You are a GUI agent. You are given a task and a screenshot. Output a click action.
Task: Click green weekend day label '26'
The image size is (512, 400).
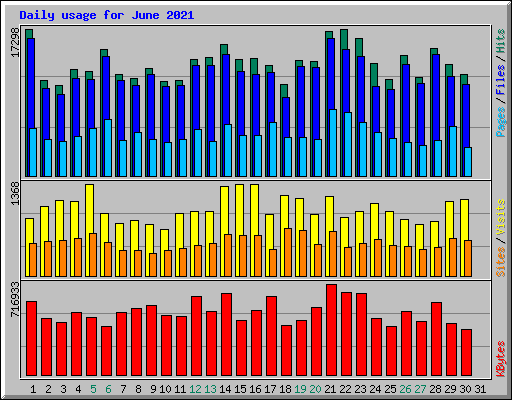point(405,389)
